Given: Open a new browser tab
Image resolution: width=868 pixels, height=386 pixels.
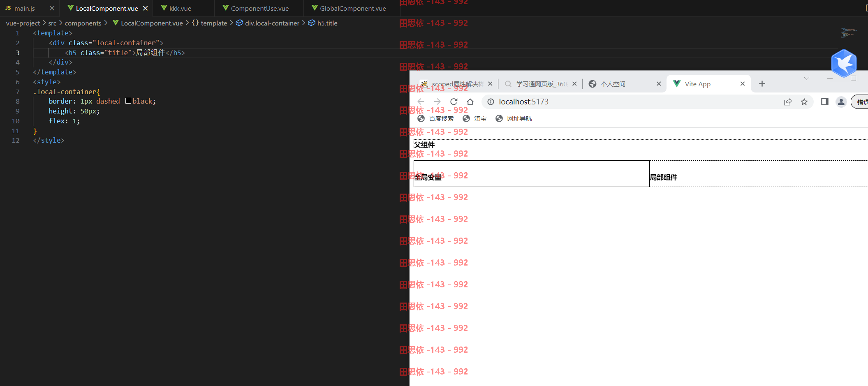Looking at the screenshot, I should [762, 84].
